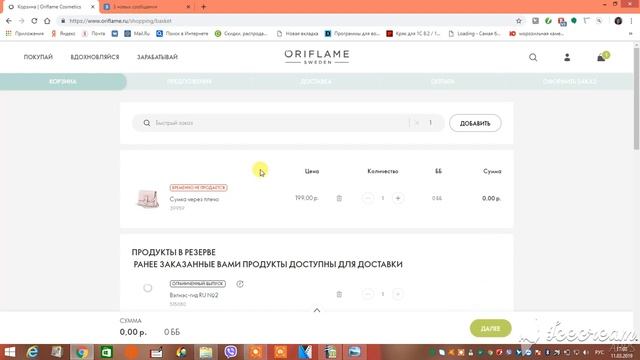Open the ПОКУПАЙ menu
This screenshot has width=640, height=360.
click(38, 57)
